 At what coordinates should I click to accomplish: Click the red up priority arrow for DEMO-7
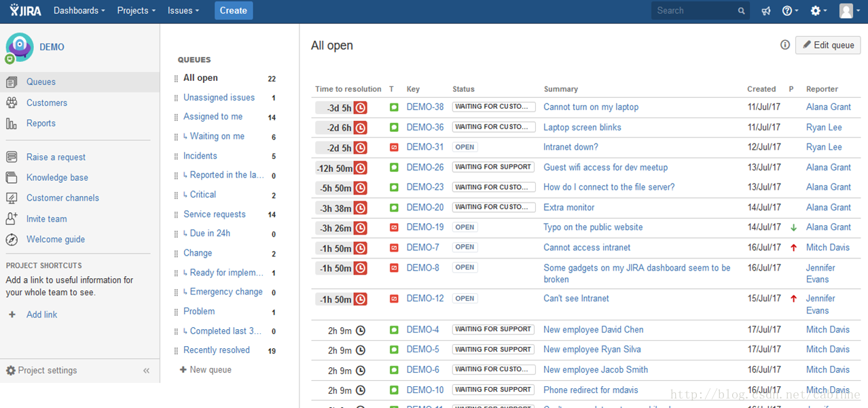(x=793, y=248)
